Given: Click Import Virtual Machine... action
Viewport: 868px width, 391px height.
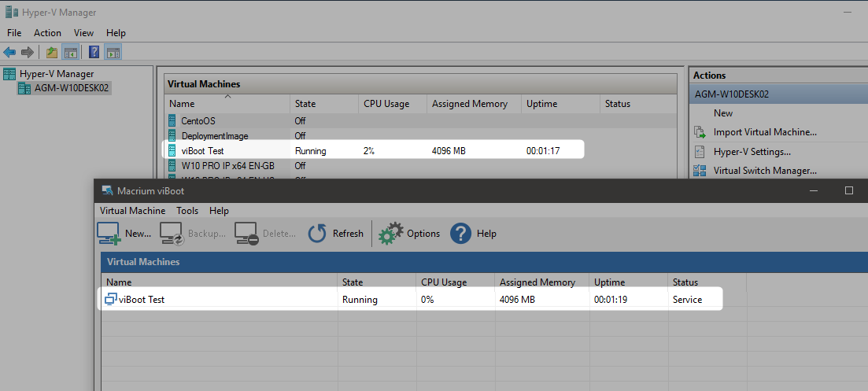Looking at the screenshot, I should coord(765,132).
